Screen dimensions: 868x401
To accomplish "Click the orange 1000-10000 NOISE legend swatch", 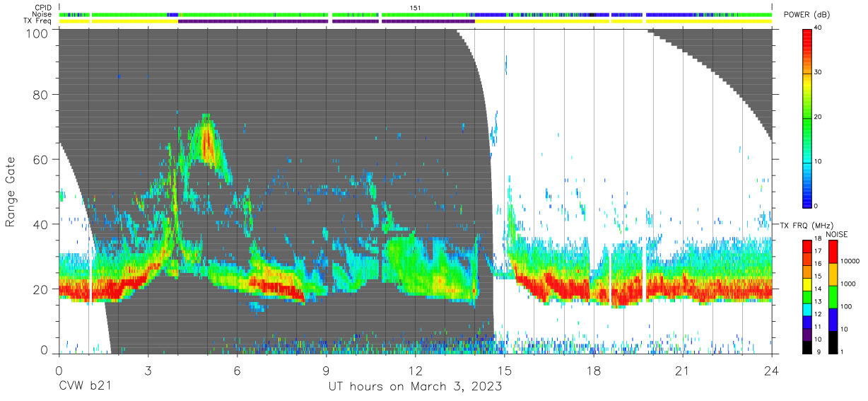I will [x=833, y=274].
